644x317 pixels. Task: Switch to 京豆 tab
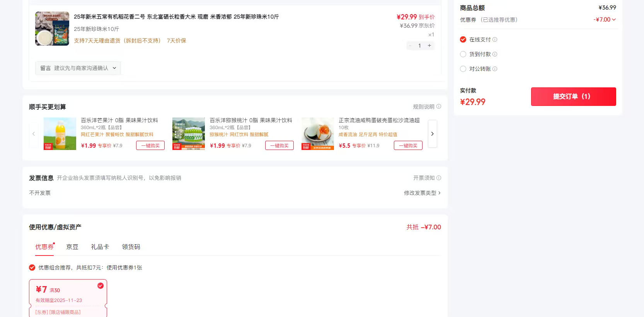pos(72,247)
